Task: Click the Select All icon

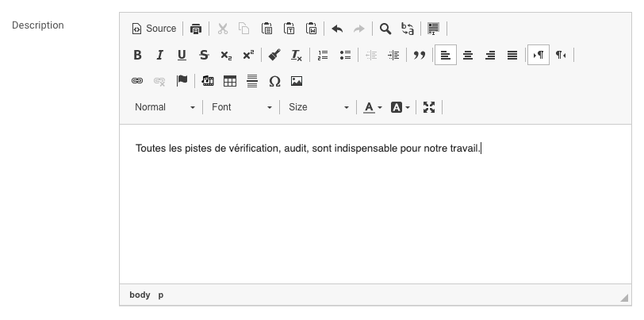Action: [433, 29]
